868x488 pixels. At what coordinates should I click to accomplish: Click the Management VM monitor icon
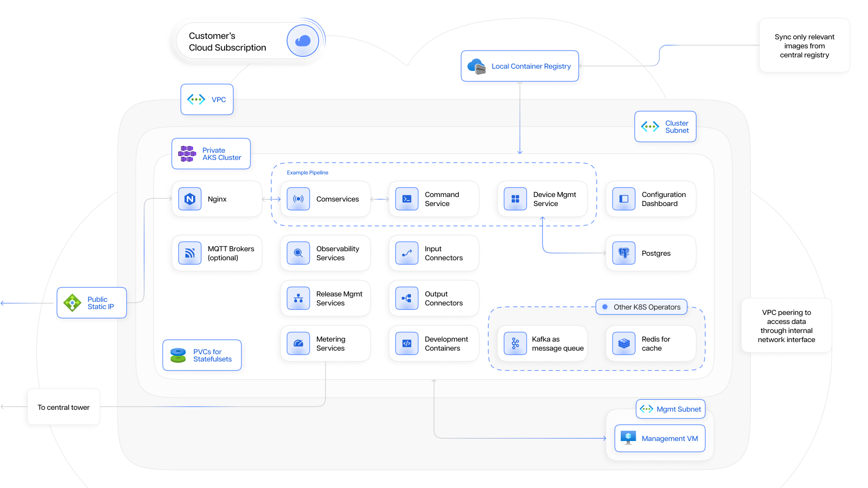pyautogui.click(x=628, y=437)
